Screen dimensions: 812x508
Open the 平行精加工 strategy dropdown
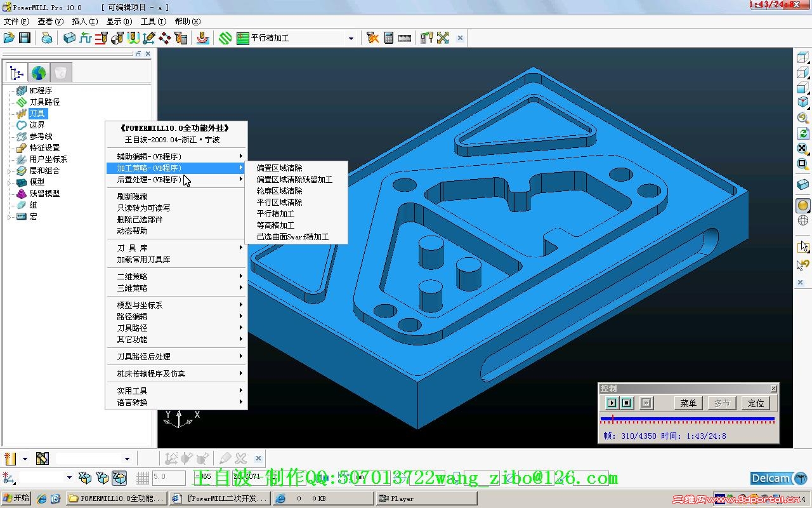(x=351, y=38)
